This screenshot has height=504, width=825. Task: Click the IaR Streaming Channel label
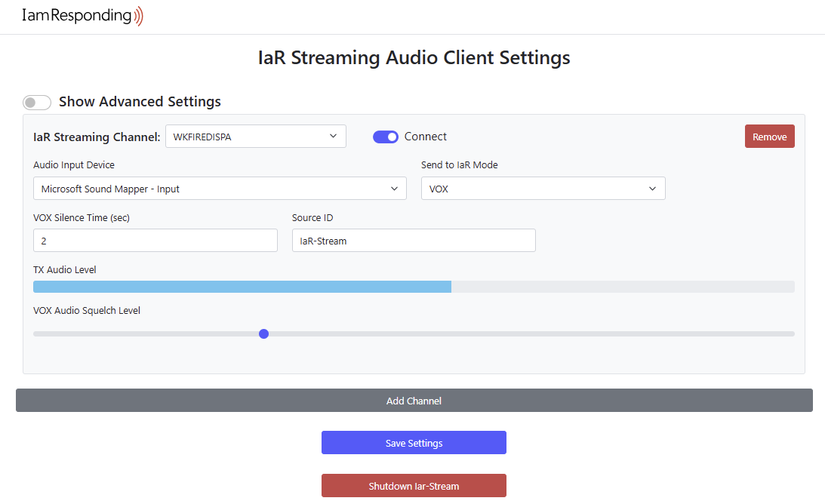pos(97,137)
